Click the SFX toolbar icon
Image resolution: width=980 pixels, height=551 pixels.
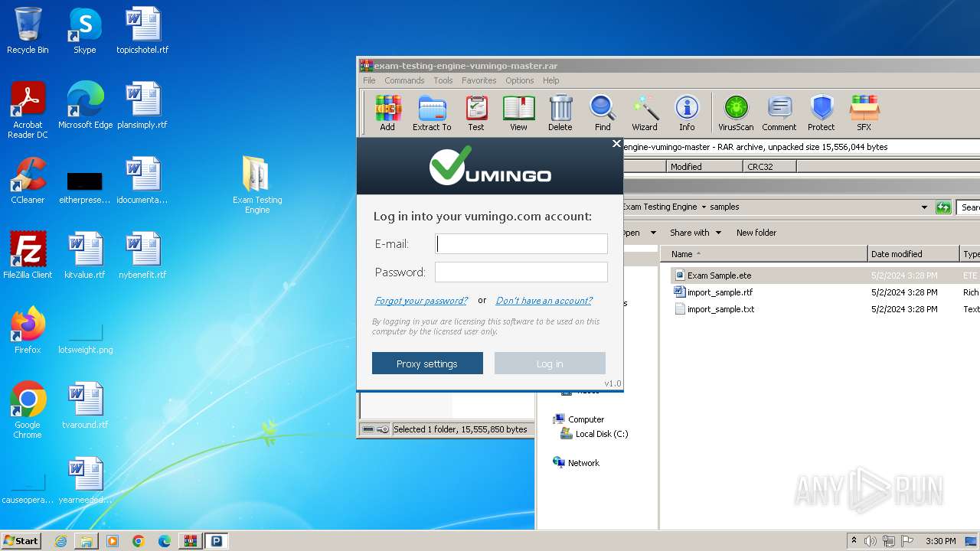[x=864, y=113]
